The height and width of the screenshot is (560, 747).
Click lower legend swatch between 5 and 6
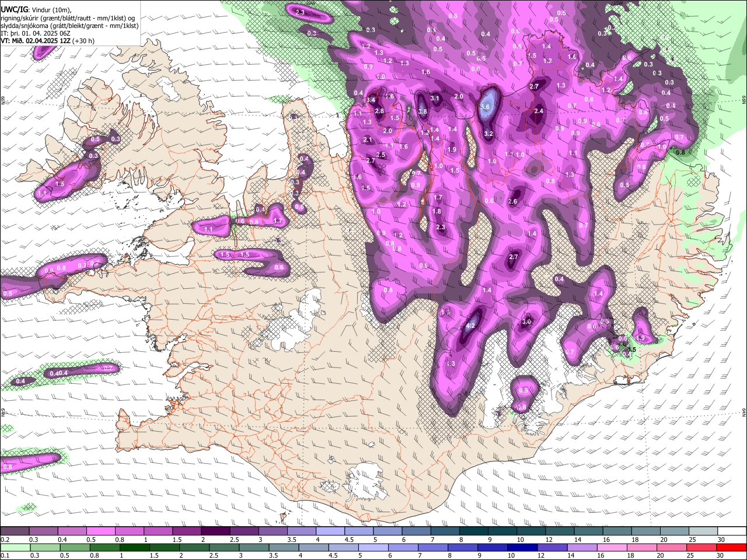pos(374,547)
